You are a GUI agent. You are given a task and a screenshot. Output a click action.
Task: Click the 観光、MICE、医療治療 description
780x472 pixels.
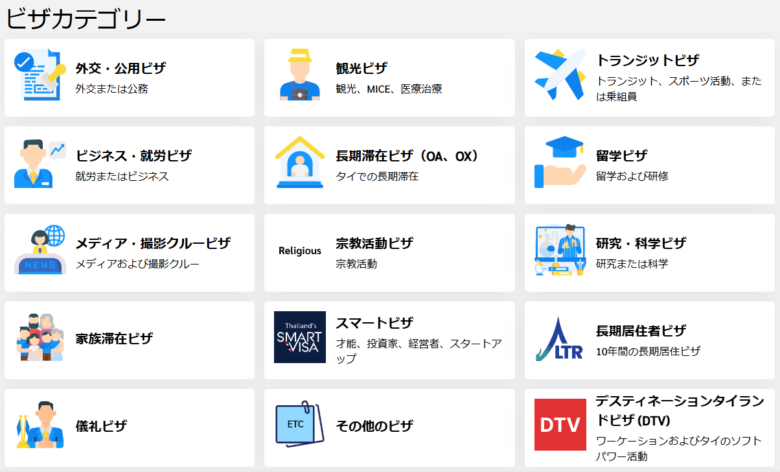[x=389, y=89]
